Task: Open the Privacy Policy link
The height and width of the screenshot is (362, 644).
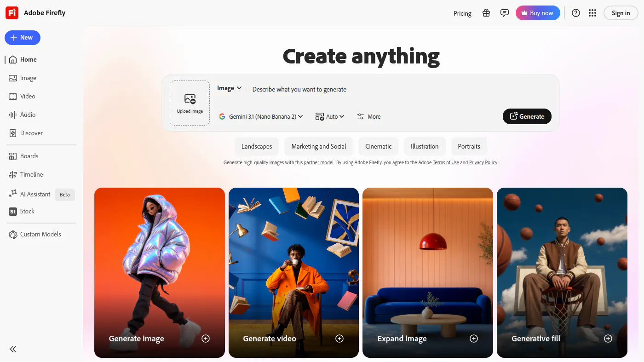Action: [x=483, y=162]
